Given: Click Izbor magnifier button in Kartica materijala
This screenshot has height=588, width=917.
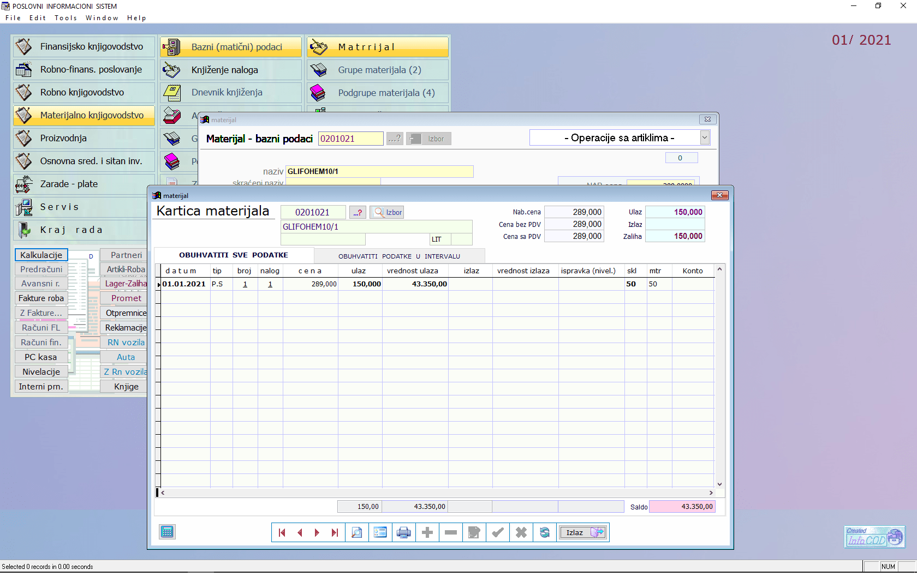Looking at the screenshot, I should click(387, 212).
